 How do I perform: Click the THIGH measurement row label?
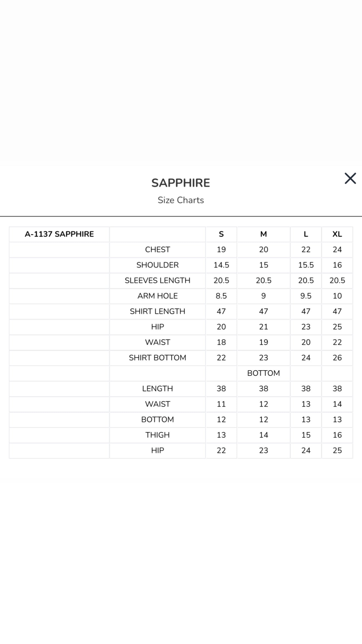click(x=157, y=435)
